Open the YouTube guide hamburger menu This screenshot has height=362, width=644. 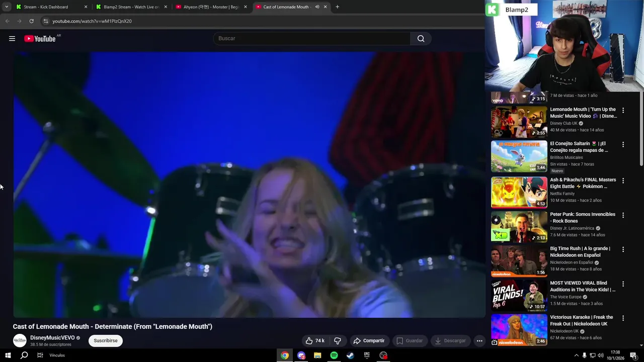(12, 39)
